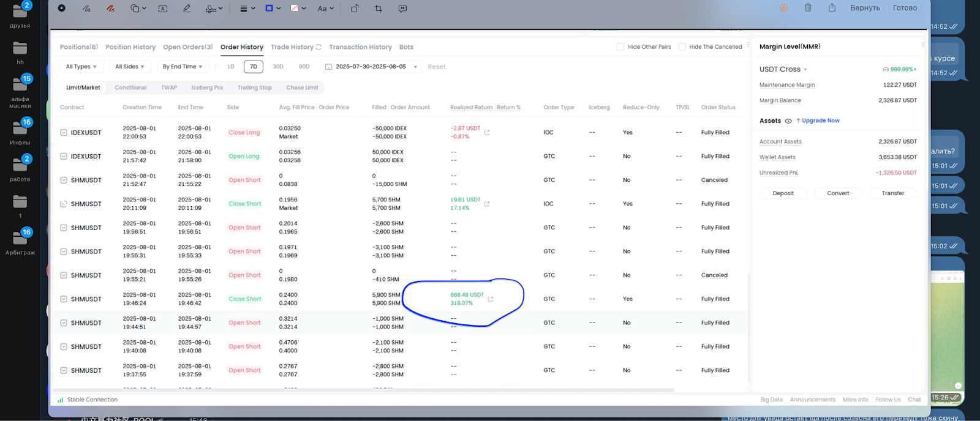The image size is (980, 421).
Task: Open the date range picker 2025-07-30–2025-08-05
Action: point(371,67)
